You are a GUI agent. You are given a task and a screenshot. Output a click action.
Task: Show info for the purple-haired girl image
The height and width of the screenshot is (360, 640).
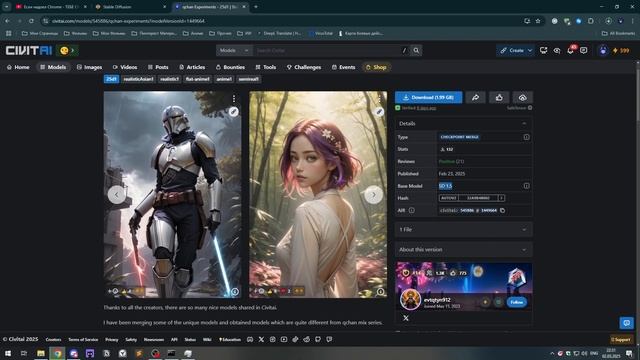point(380,291)
